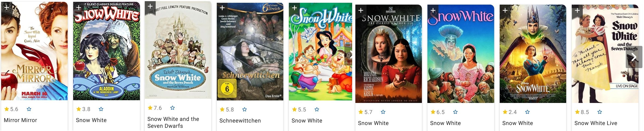Rate the 5.5-rated Snow White cartoon
This screenshot has width=644, height=131.
pyautogui.click(x=317, y=109)
